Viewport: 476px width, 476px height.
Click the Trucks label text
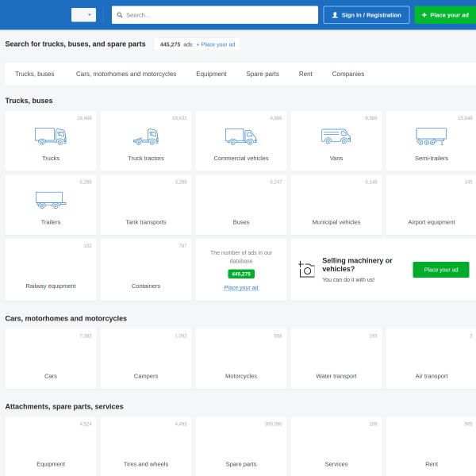pyautogui.click(x=51, y=158)
